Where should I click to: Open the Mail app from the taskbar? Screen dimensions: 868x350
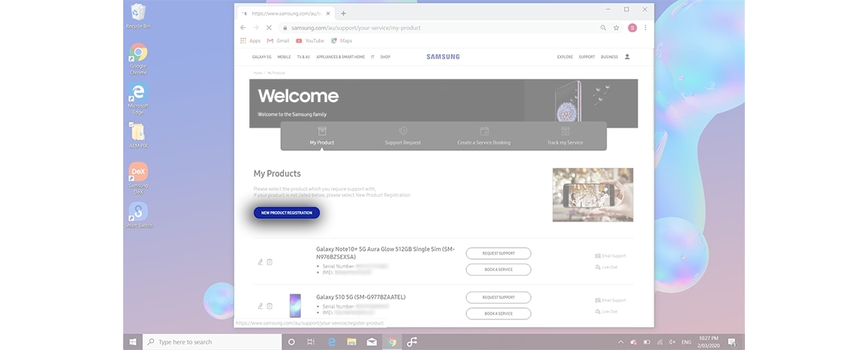(372, 342)
